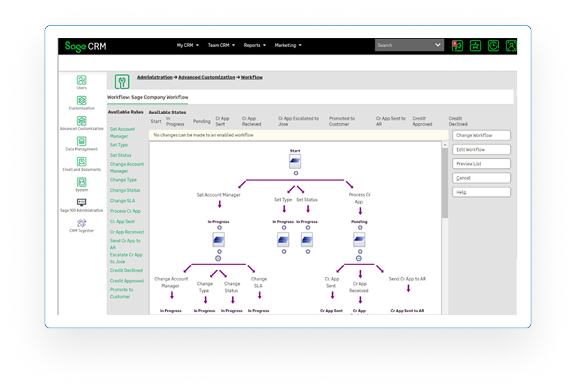
Task: Click the Search input field
Action: click(403, 45)
